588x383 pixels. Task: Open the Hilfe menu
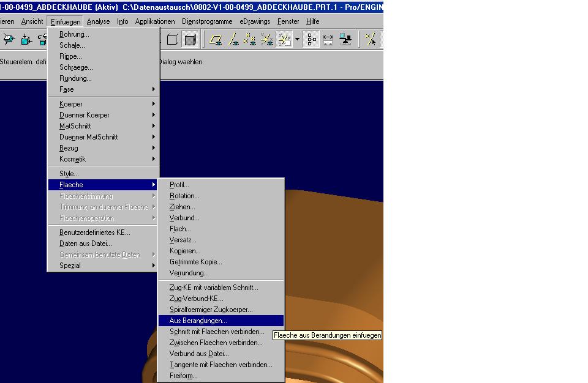pyautogui.click(x=313, y=21)
